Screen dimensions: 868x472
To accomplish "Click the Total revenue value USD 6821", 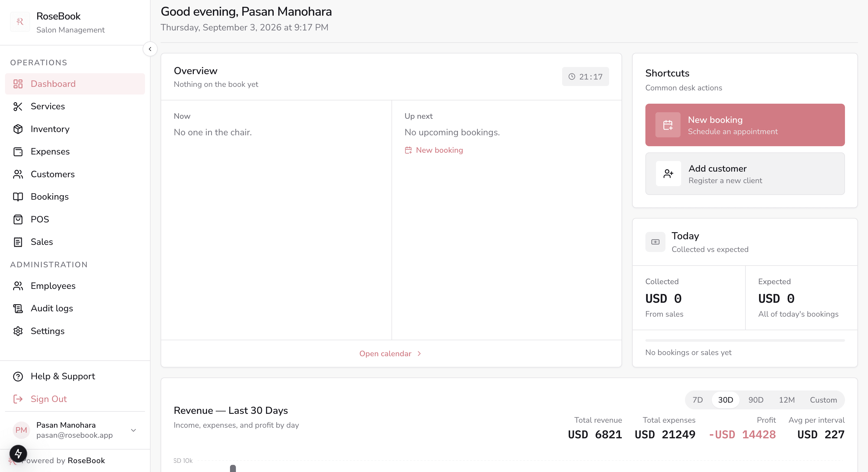I will coord(595,434).
